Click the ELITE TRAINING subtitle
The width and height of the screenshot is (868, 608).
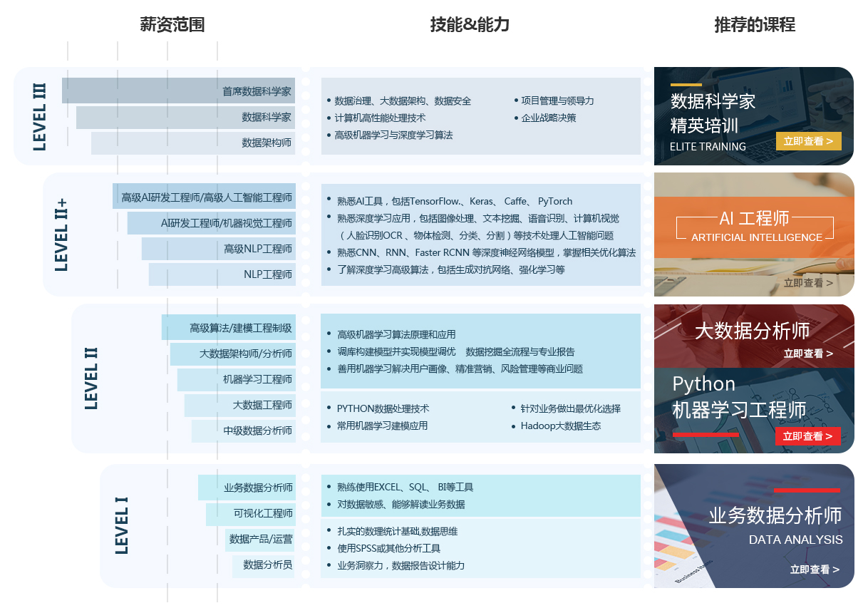pyautogui.click(x=708, y=147)
